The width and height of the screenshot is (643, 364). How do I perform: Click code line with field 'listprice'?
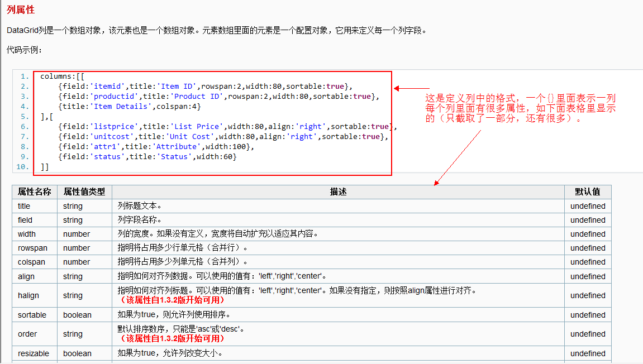[227, 127]
